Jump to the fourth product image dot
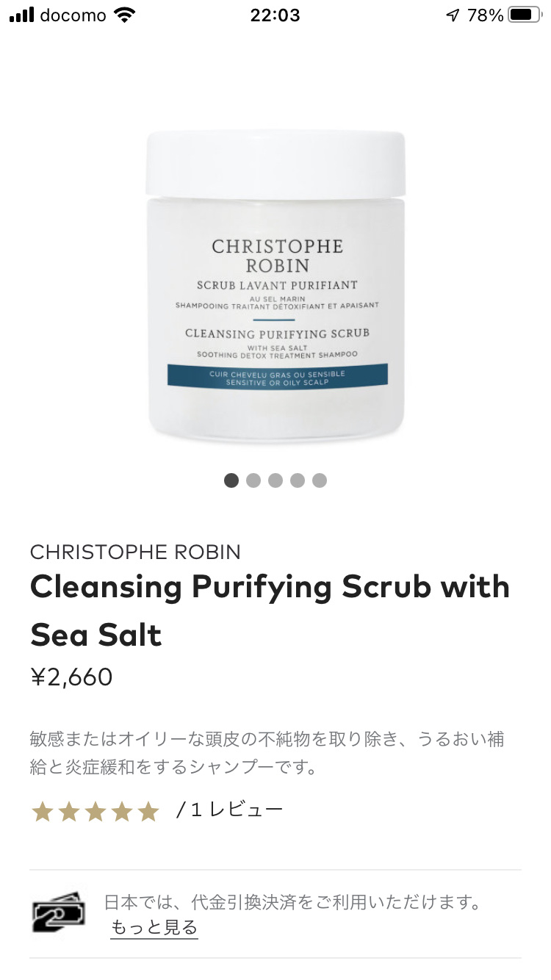This screenshot has width=551, height=980. click(x=298, y=480)
